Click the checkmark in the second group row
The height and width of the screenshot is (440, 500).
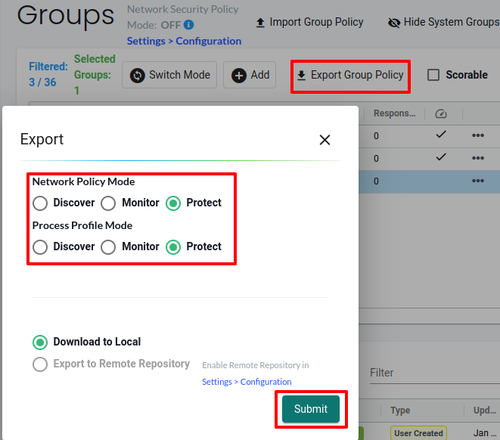(441, 157)
